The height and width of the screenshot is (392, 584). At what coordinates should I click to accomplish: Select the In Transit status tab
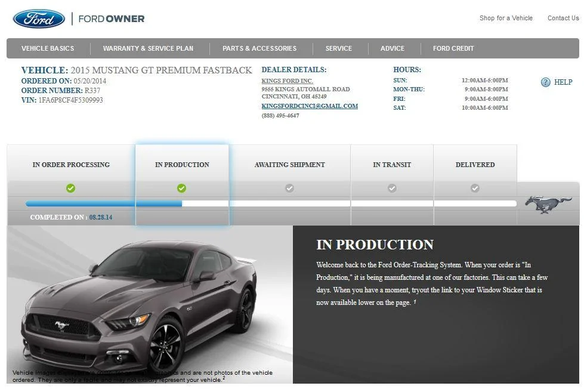(x=392, y=165)
